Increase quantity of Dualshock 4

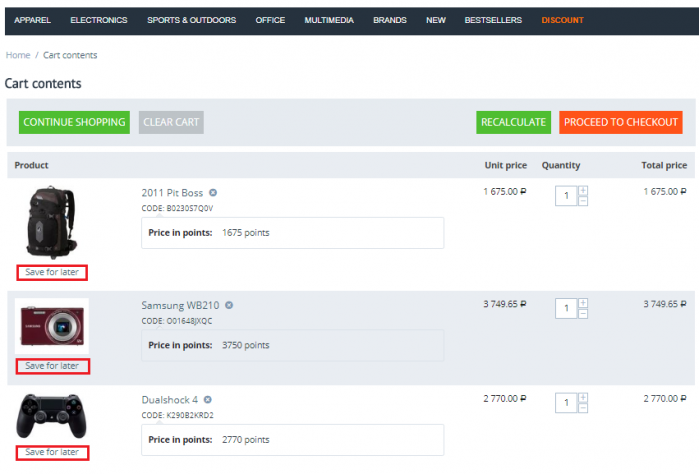pyautogui.click(x=583, y=398)
